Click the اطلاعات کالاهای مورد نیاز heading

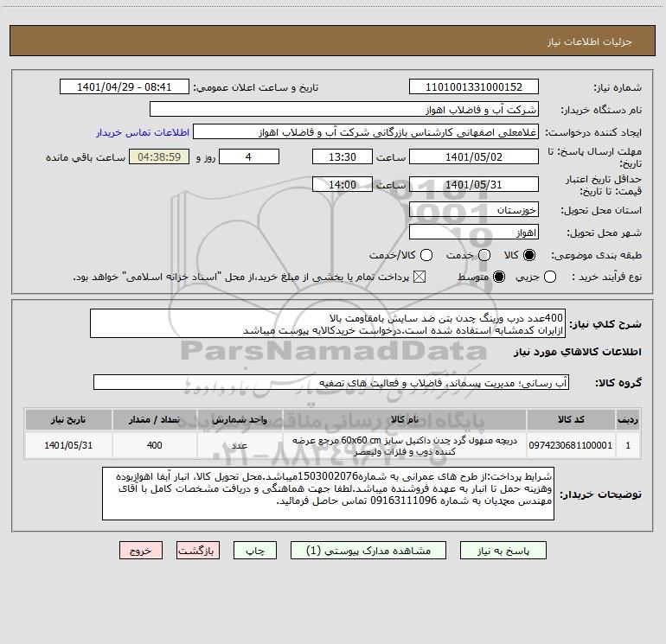coord(577,352)
